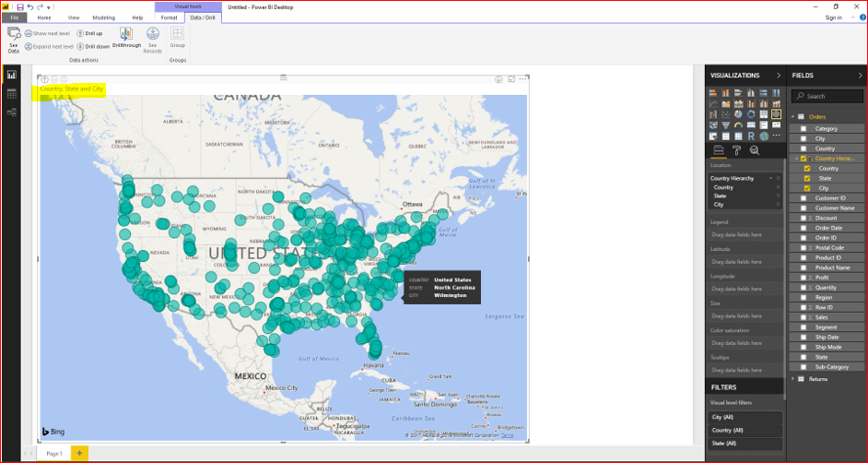Open the map visual's More options ellipsis
This screenshot has height=463, width=868.
[x=522, y=79]
